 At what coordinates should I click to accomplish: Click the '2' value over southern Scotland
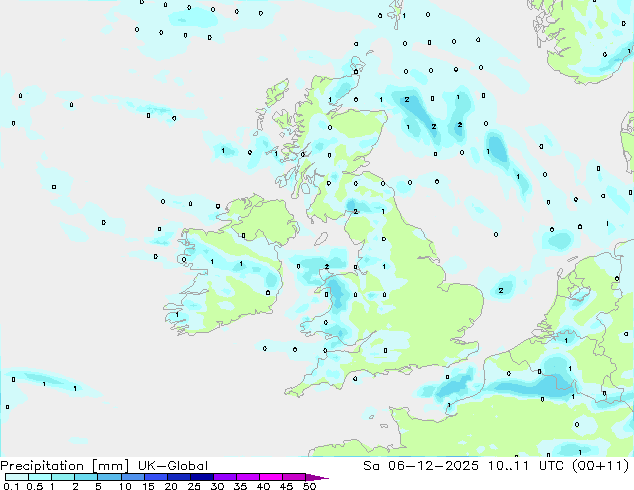pyautogui.click(x=356, y=211)
